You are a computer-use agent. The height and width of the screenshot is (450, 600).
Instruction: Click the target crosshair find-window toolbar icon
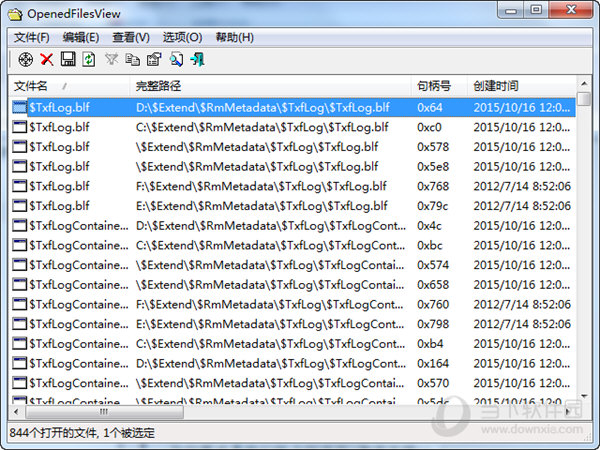click(x=26, y=59)
